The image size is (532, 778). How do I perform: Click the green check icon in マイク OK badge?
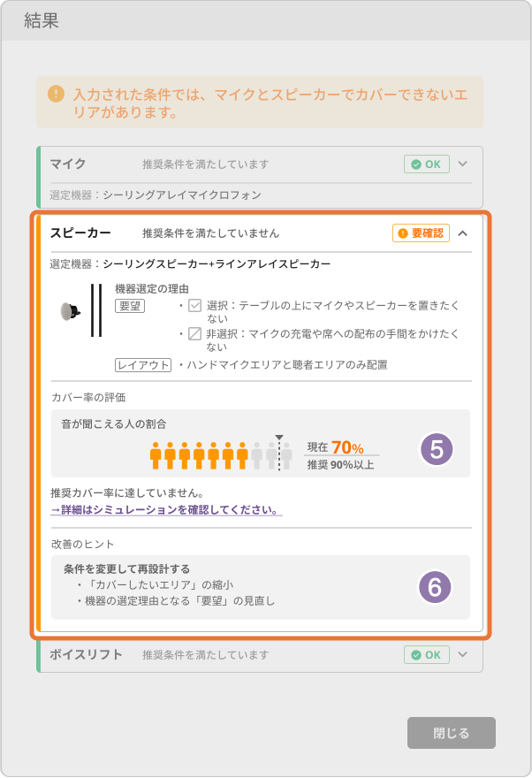point(416,164)
